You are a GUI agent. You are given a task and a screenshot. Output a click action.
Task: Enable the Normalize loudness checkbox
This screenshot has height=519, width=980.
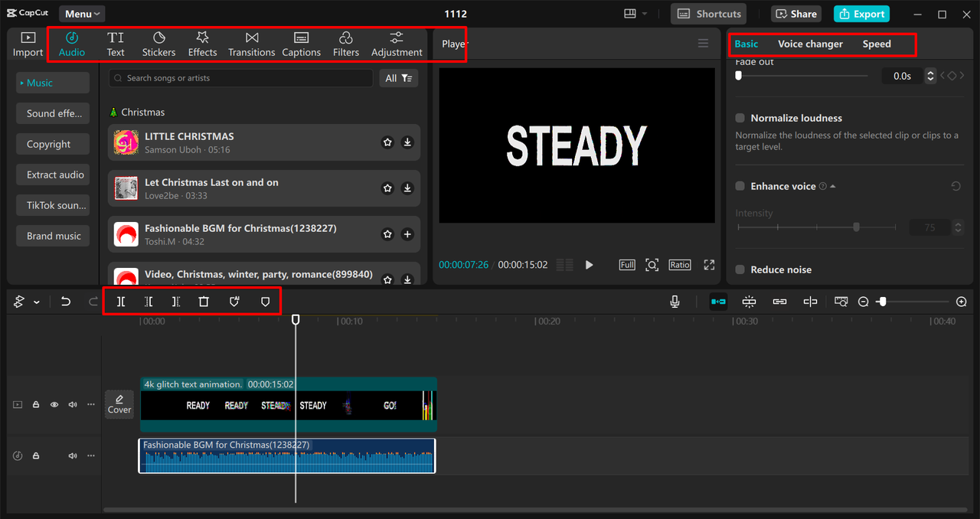740,118
